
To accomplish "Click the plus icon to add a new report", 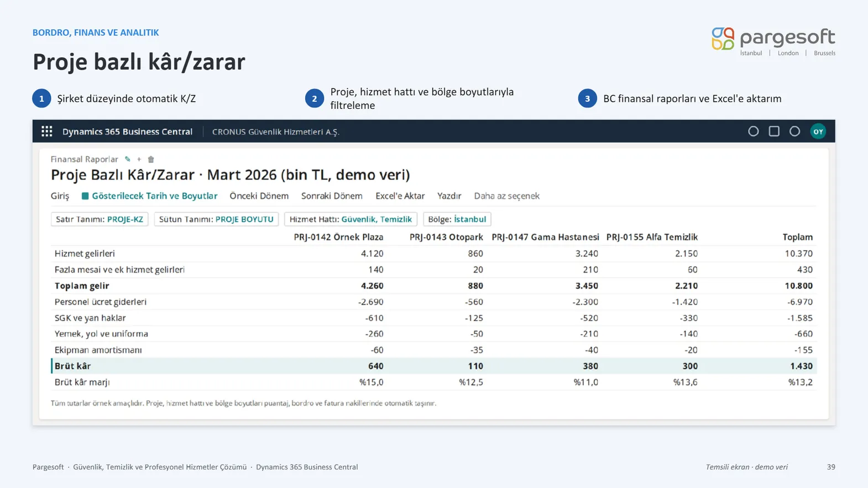I will point(139,159).
